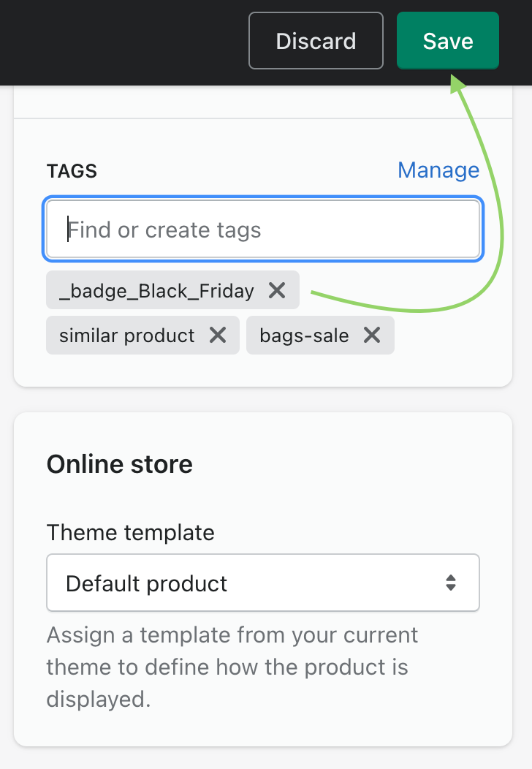This screenshot has height=769, width=532.
Task: Discard unsaved changes
Action: coord(316,41)
